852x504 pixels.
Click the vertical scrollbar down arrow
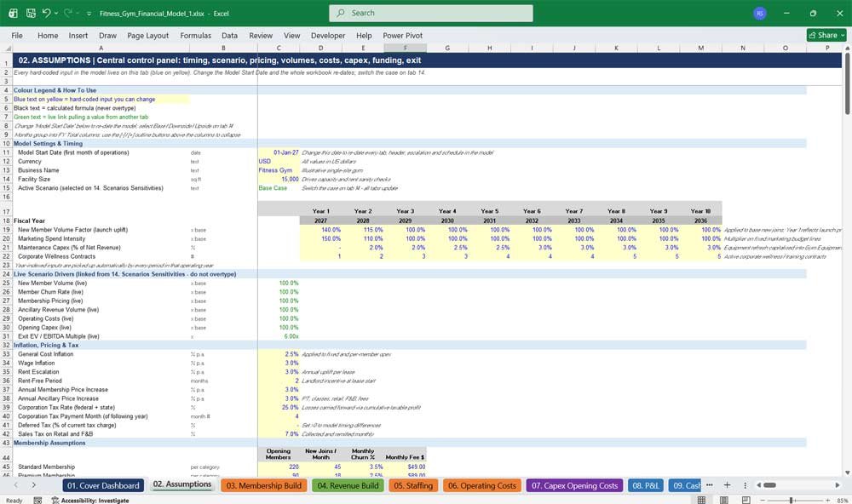[x=847, y=472]
